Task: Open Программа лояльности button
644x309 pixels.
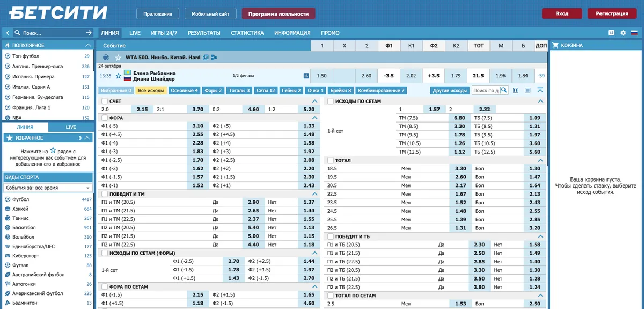Action: point(279,13)
